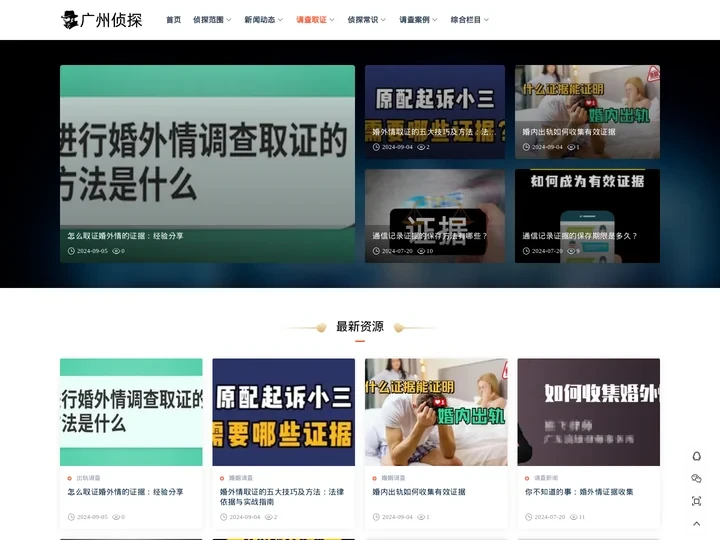Expand the 综合栏目 dropdown chevron

[486, 20]
